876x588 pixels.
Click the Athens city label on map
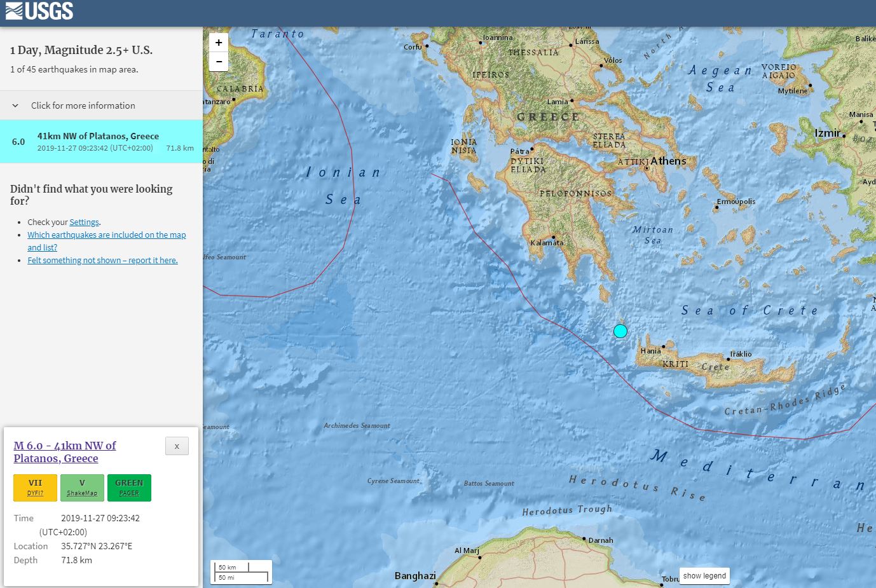click(x=668, y=161)
